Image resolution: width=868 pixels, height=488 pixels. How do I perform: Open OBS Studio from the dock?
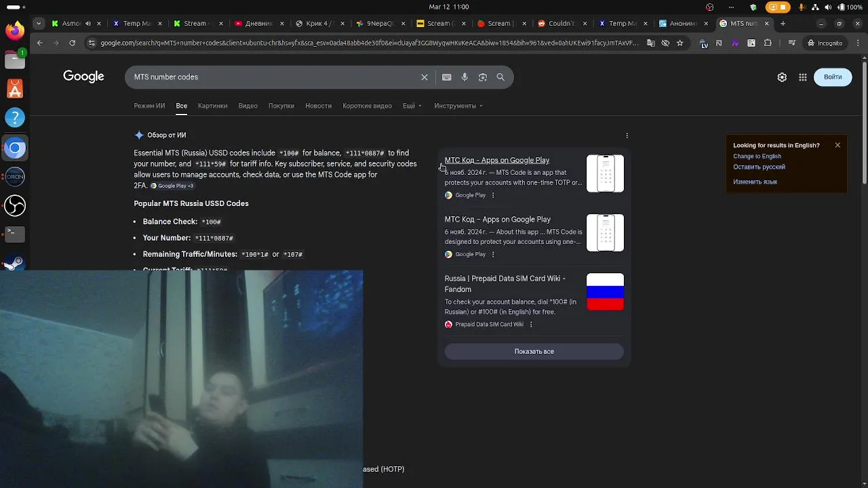(14, 205)
